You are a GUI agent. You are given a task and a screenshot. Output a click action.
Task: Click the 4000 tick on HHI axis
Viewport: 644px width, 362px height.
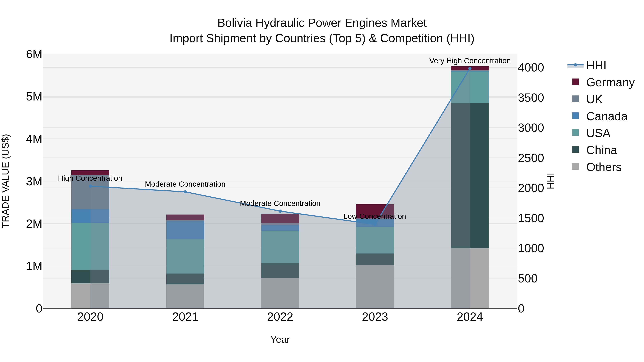coord(531,67)
